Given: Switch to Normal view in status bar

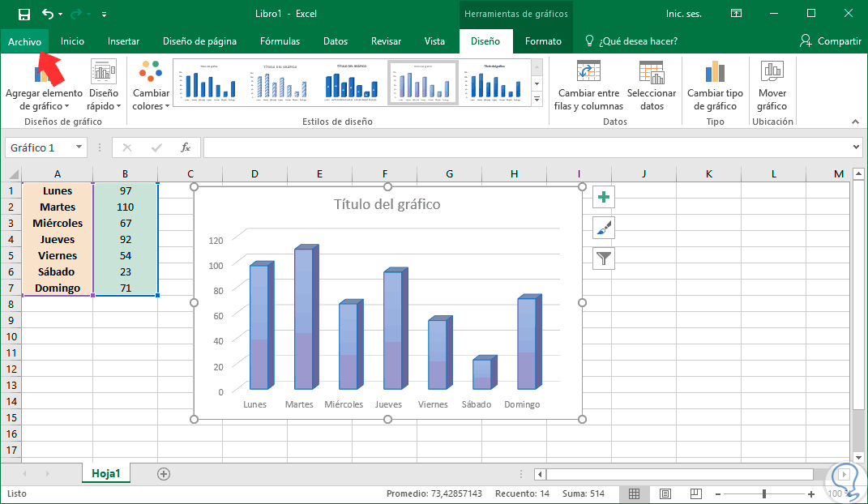Looking at the screenshot, I should [x=635, y=493].
